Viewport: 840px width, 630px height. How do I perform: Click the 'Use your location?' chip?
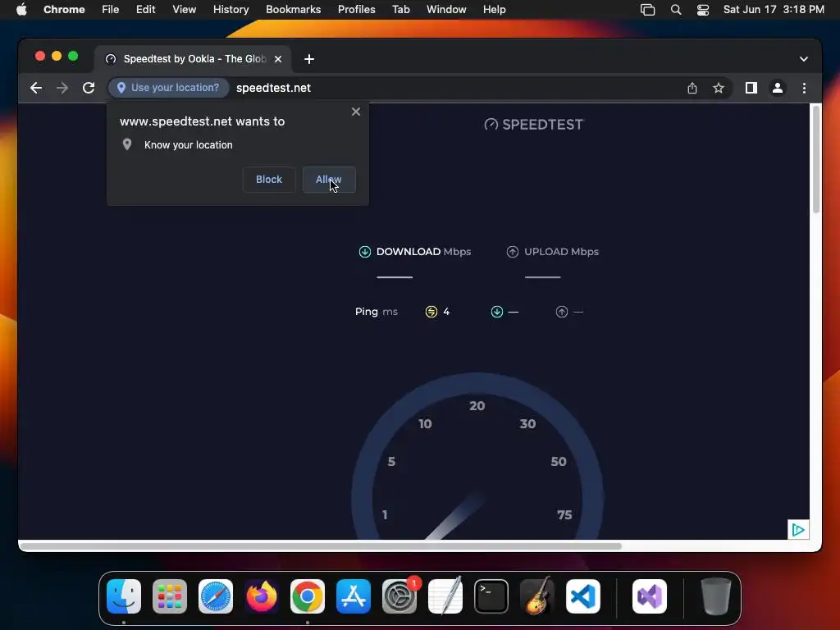tap(168, 87)
